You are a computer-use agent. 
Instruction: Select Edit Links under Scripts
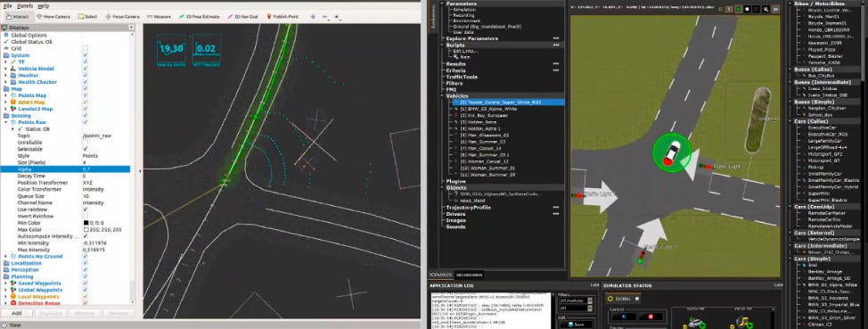[x=464, y=51]
